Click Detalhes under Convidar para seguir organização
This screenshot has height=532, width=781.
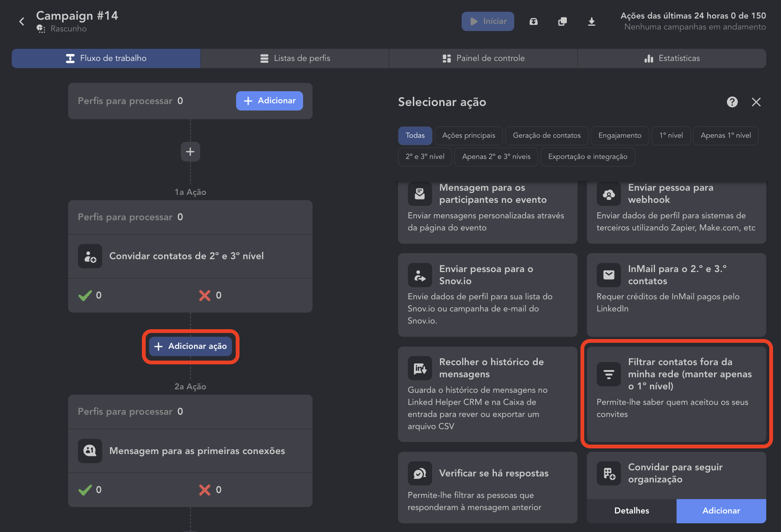[x=632, y=510]
